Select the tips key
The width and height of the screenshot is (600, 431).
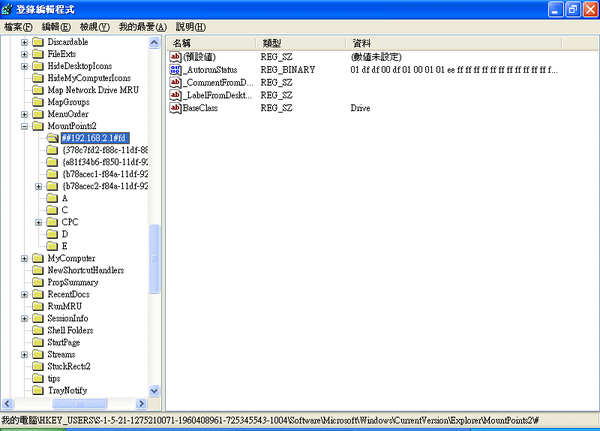pos(54,379)
